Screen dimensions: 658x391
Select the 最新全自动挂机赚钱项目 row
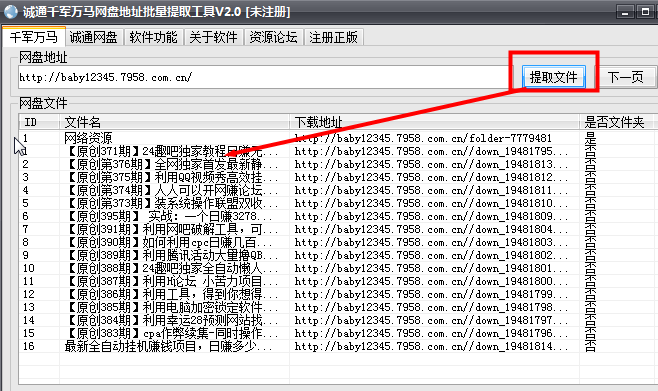click(x=336, y=346)
